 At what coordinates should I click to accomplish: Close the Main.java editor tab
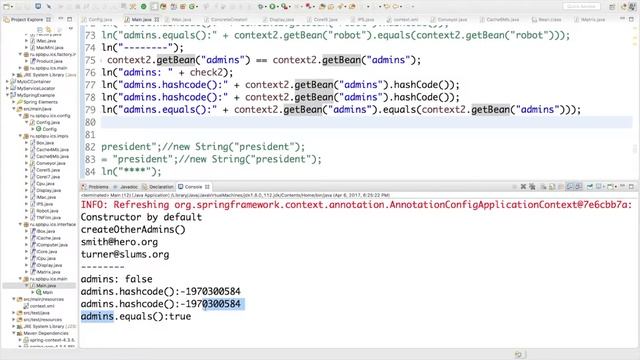click(x=157, y=20)
